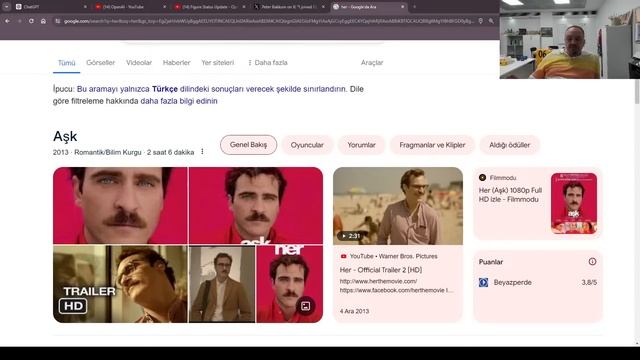This screenshot has height=360, width=640.
Task: Reload the current page
Action: click(x=31, y=21)
